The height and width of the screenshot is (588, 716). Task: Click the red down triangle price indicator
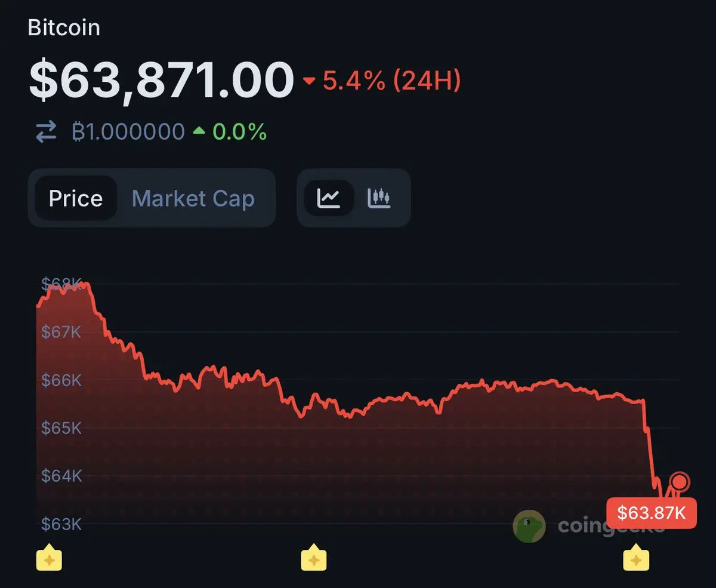click(x=309, y=81)
